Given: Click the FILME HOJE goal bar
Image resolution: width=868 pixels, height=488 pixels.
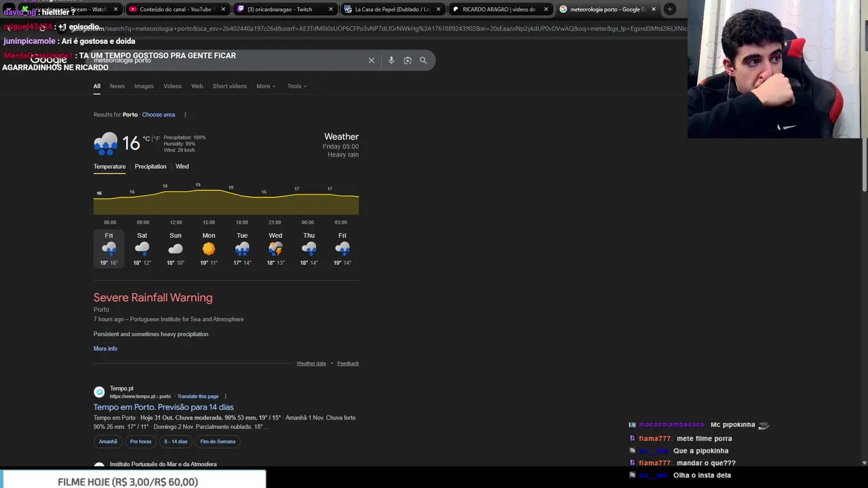Looking at the screenshot, I should [133, 480].
